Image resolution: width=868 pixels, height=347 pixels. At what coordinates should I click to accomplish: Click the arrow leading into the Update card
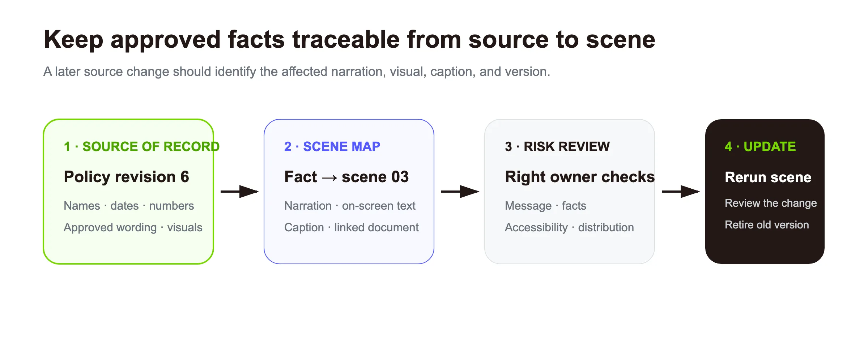tap(681, 192)
